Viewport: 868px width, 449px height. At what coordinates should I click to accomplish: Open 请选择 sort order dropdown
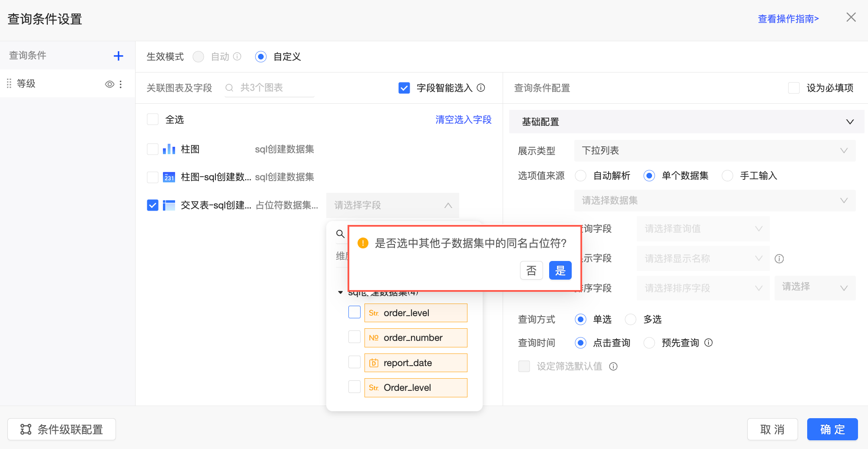[x=815, y=287]
